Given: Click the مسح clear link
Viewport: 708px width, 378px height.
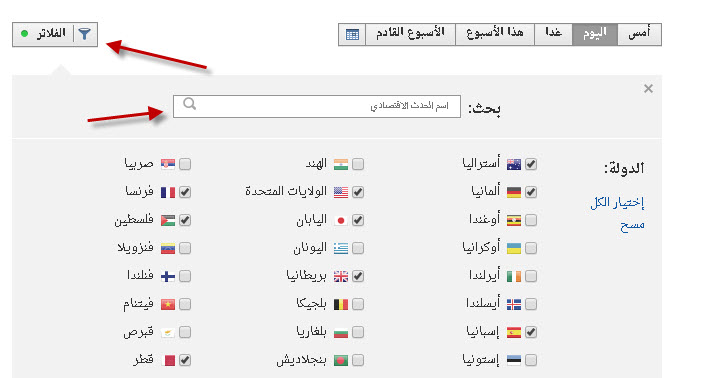Looking at the screenshot, I should pos(632,224).
